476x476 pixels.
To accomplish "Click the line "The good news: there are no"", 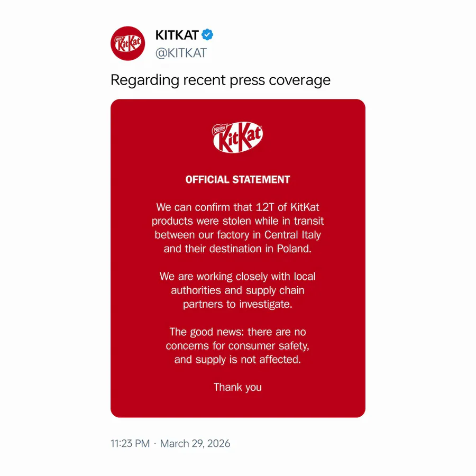I will [x=237, y=332].
